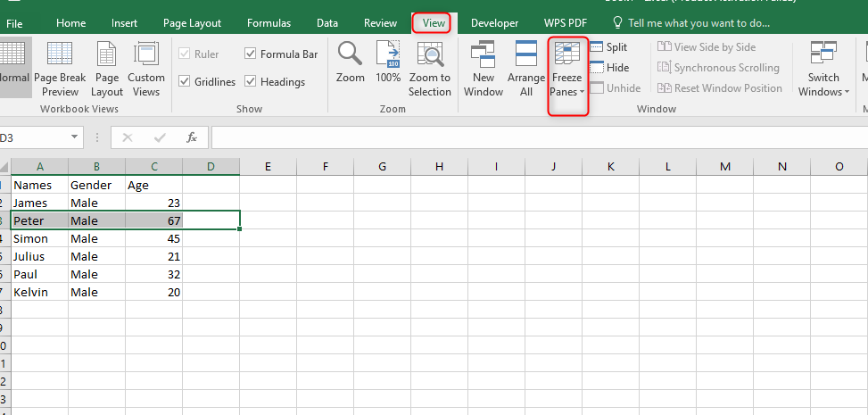Viewport: 868px width, 415px height.
Task: Click the age cell with 23
Action: (154, 203)
